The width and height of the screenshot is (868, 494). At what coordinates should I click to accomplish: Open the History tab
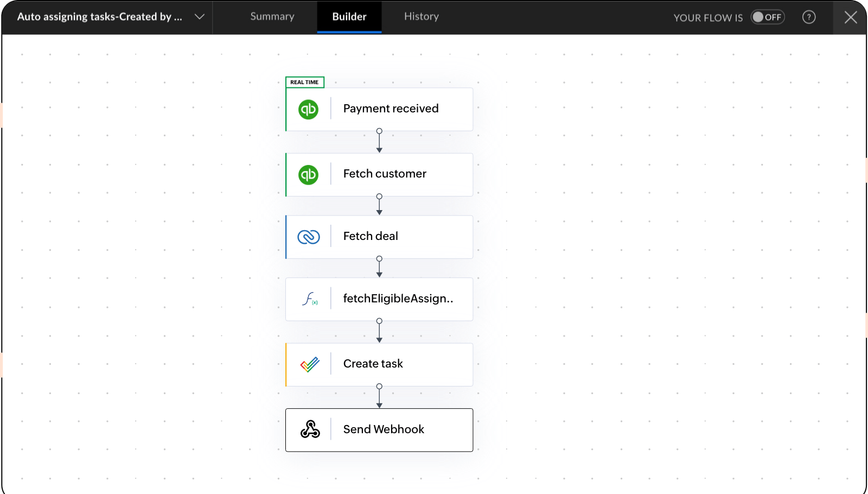[x=421, y=16]
